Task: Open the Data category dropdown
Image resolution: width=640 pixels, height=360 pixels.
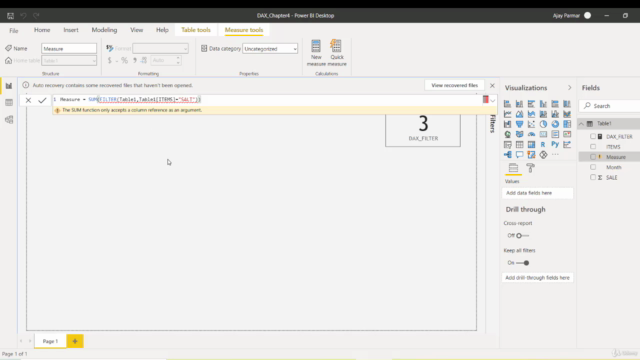Action: coord(270,49)
